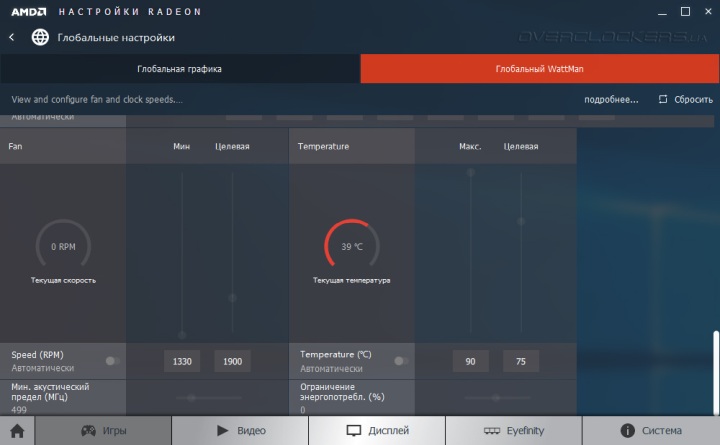Viewport: 720px width, 445px height.
Task: Click the Мин. акустический предел slider
Action: click(x=209, y=398)
